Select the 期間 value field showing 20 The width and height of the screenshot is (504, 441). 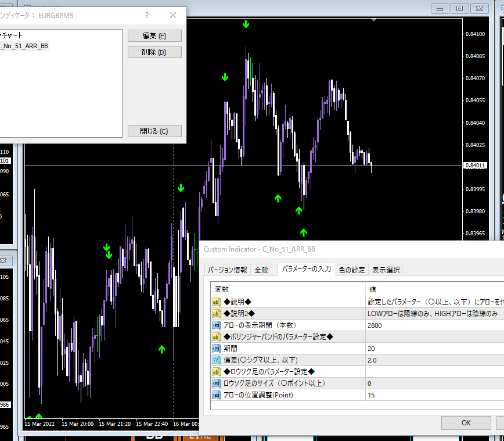[434, 349]
